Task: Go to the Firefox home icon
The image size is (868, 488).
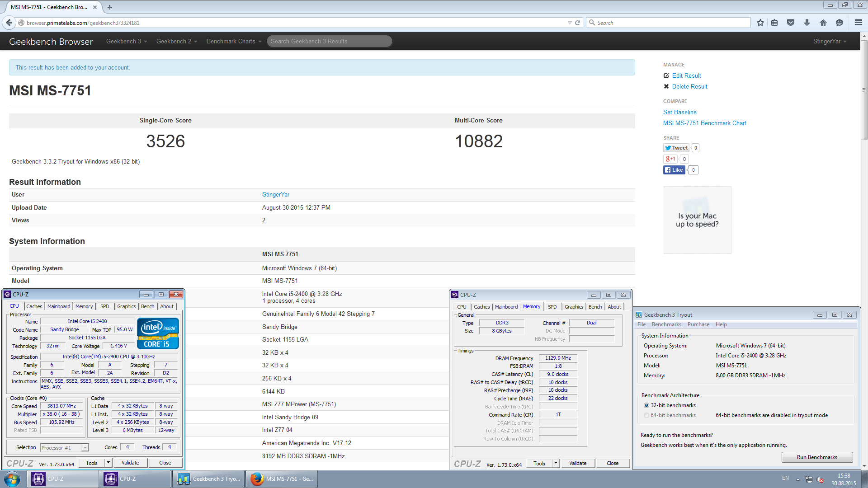Action: (x=823, y=23)
